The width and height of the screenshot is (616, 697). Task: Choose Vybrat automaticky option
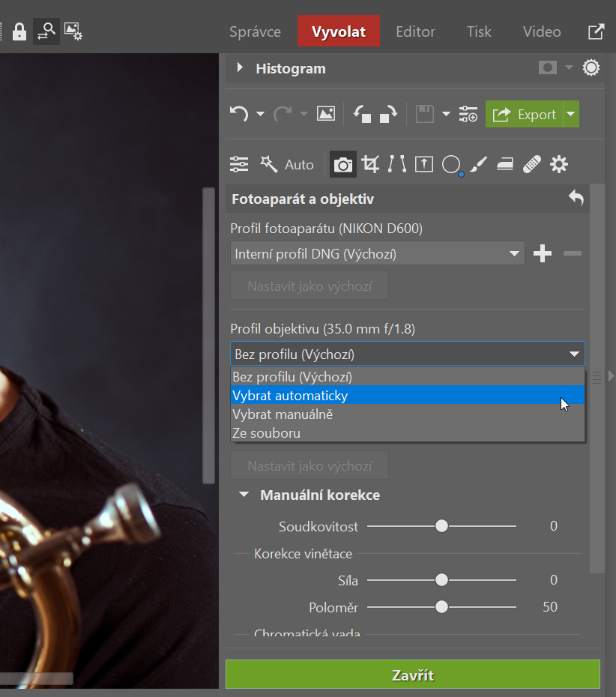408,395
